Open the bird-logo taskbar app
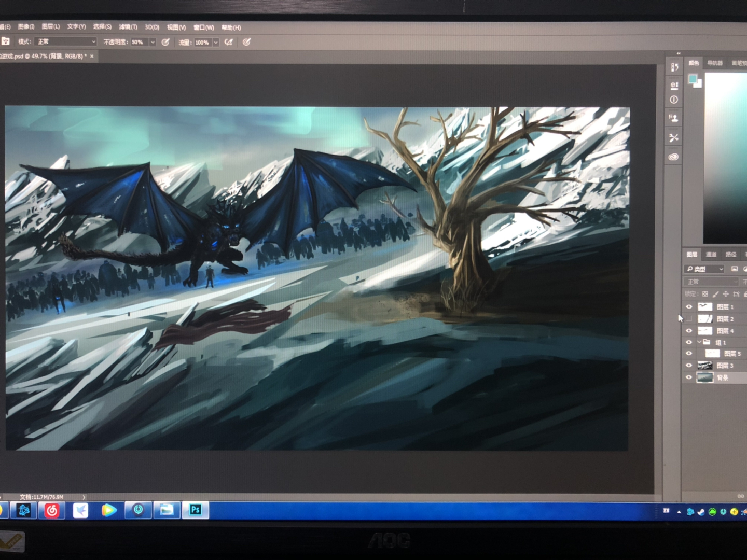Viewport: 747px width, 560px height. pyautogui.click(x=80, y=510)
